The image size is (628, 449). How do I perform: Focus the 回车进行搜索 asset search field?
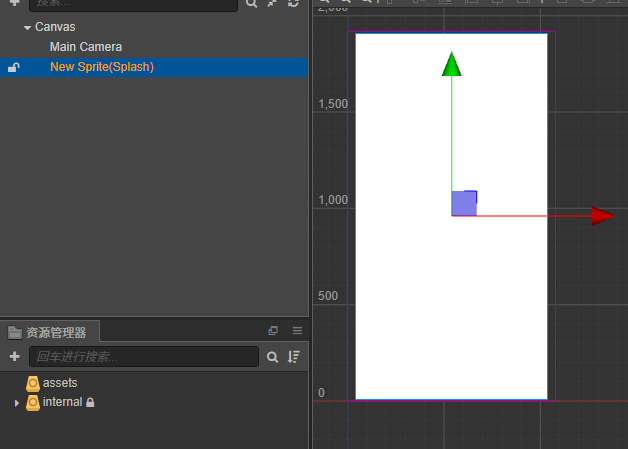tap(144, 356)
